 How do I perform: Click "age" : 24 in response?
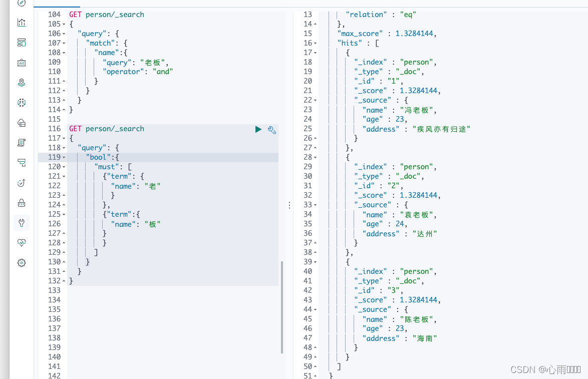385,224
